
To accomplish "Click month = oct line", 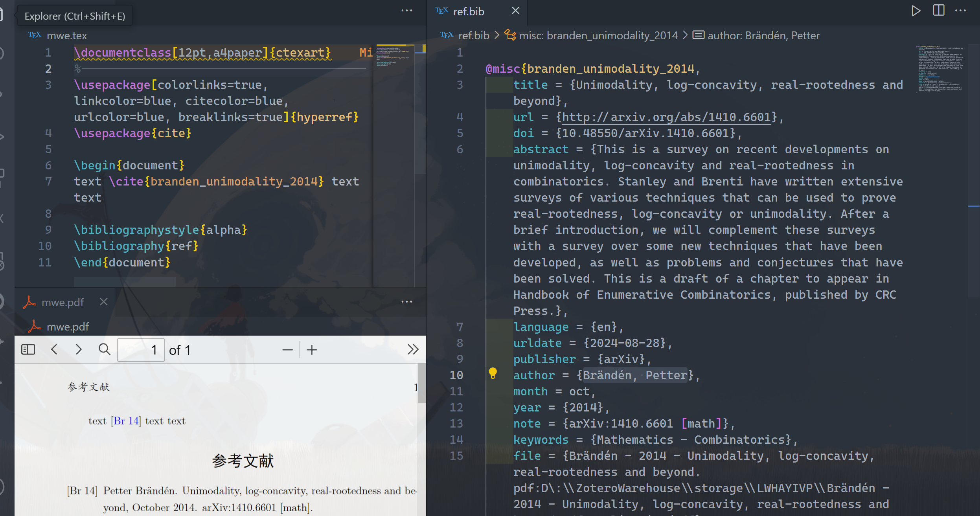I will pos(555,391).
